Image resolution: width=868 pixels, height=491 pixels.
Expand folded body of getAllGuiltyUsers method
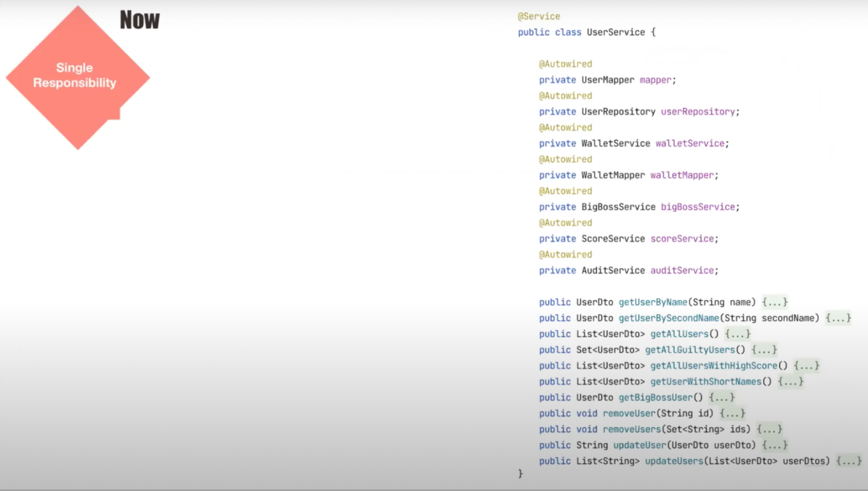click(x=764, y=350)
